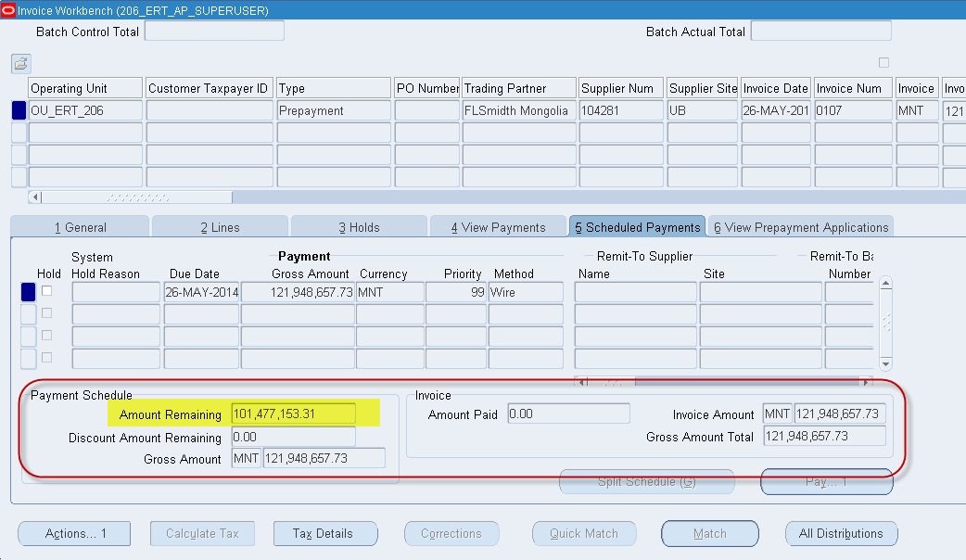Click the Actions...1 button
Viewport: 966px width, 560px height.
click(73, 533)
